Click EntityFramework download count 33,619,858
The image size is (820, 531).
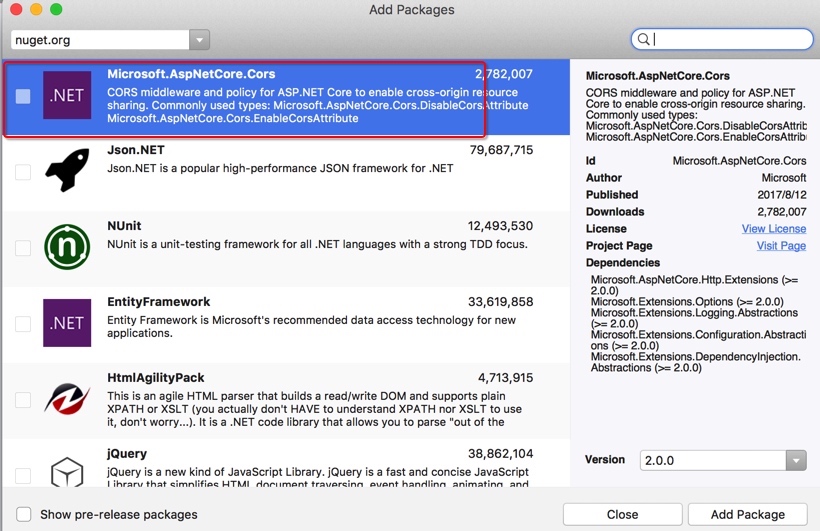click(500, 302)
